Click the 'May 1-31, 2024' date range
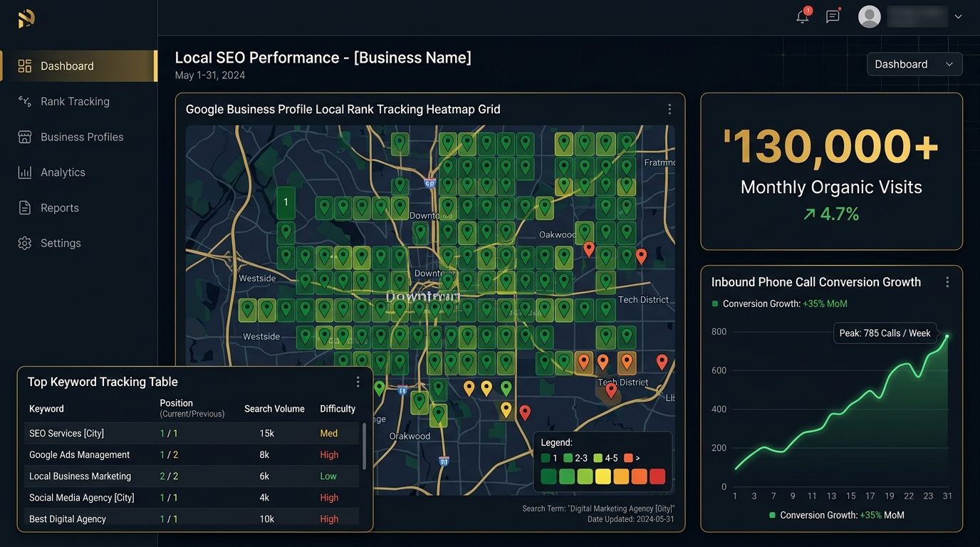This screenshot has height=547, width=980. pyautogui.click(x=210, y=75)
